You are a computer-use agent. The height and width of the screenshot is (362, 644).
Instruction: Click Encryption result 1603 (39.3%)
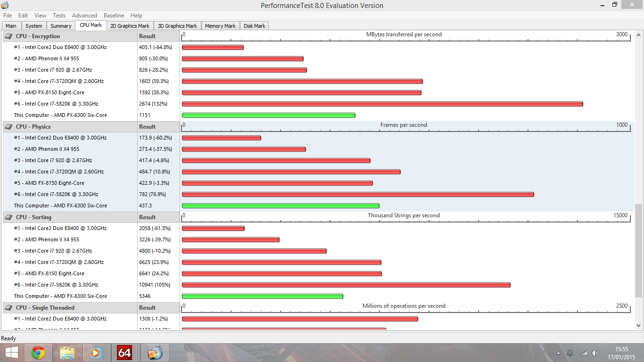click(154, 81)
